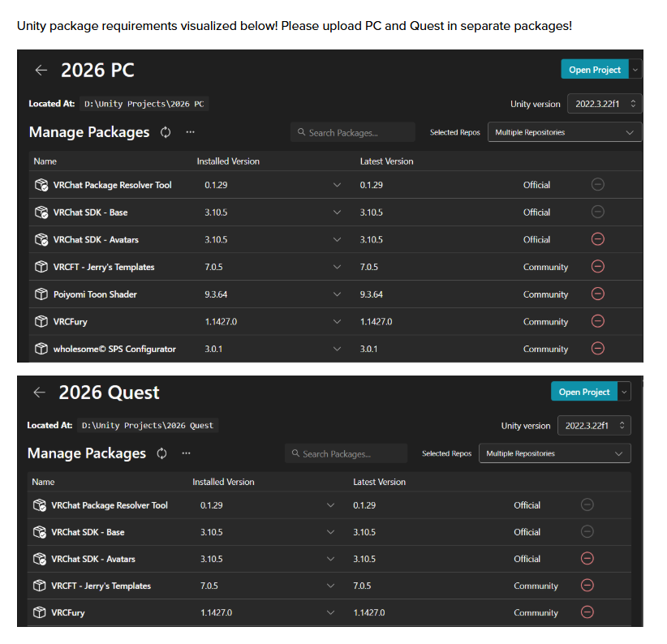This screenshot has width=667, height=644.
Task: Click the greyed remove icon for Quest Package Resolver Tool
Action: click(587, 504)
